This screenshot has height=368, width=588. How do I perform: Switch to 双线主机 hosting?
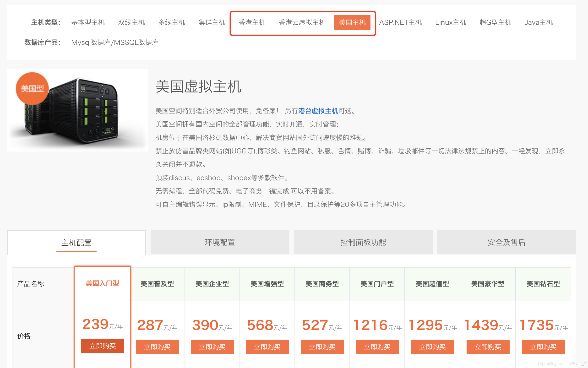tap(131, 22)
